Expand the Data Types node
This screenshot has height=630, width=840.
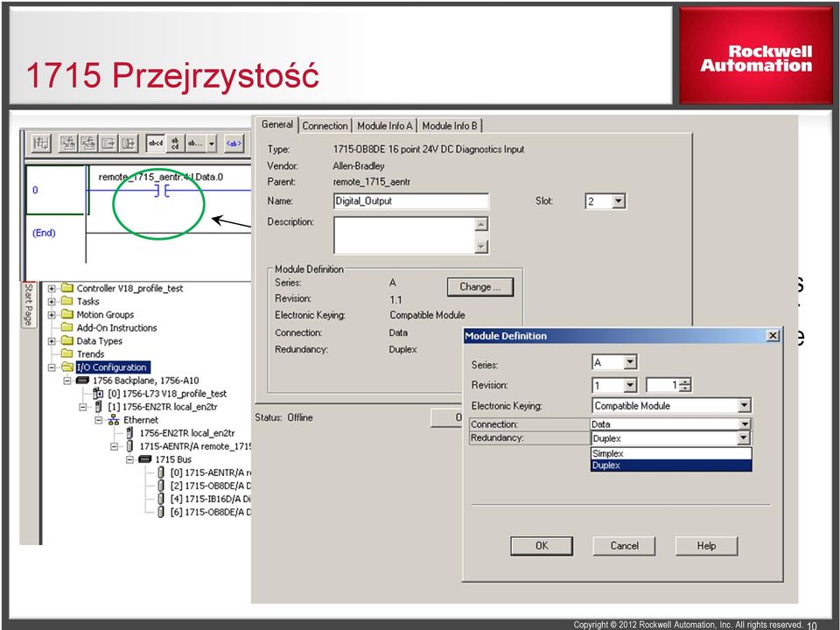pos(52,340)
